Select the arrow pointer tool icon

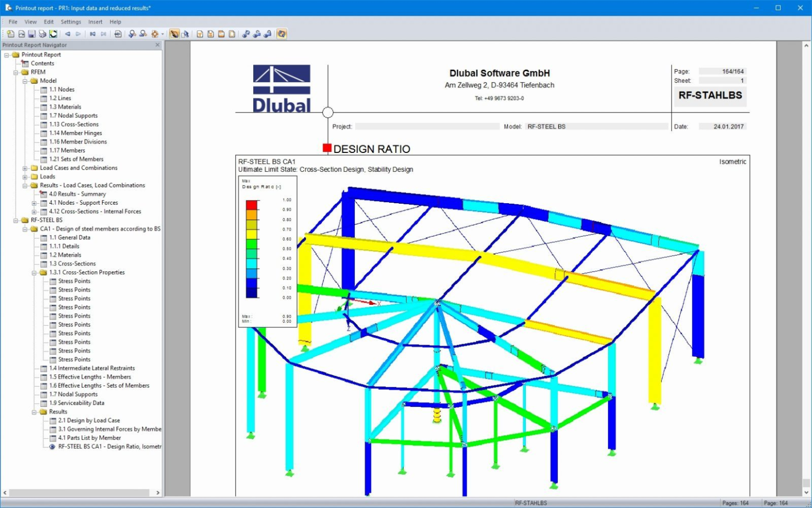point(186,34)
